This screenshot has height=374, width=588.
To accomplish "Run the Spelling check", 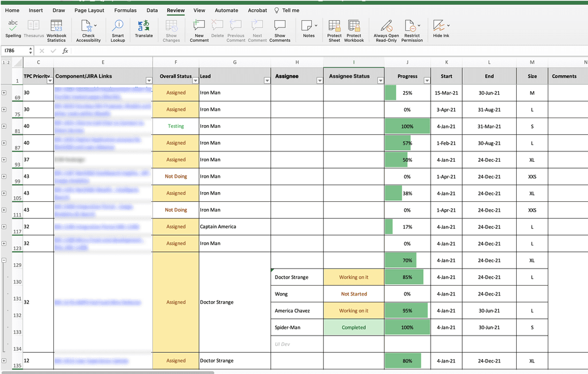I will point(13,29).
